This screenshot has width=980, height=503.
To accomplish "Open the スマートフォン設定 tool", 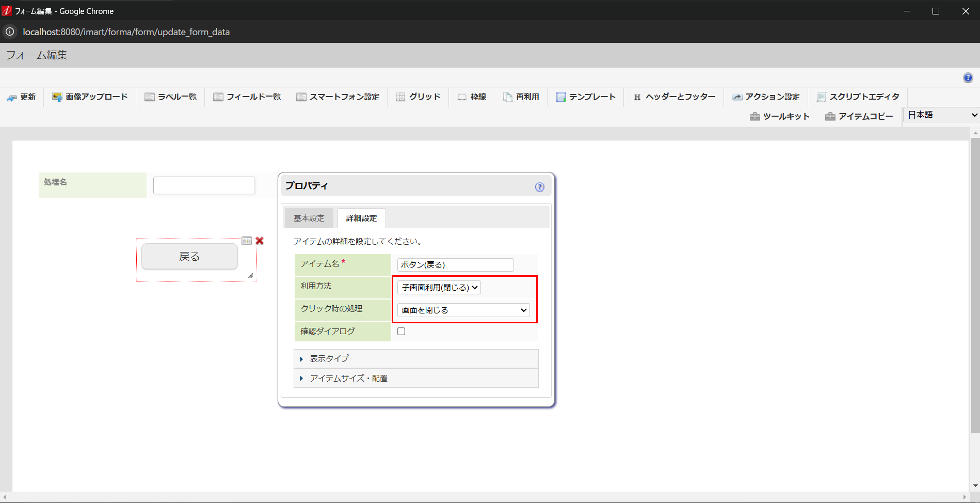I will (338, 97).
